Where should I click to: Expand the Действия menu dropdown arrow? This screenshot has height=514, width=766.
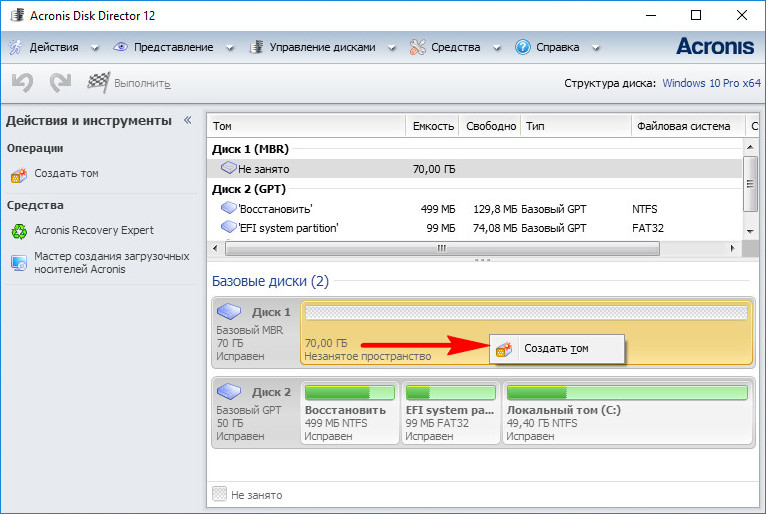(x=95, y=48)
